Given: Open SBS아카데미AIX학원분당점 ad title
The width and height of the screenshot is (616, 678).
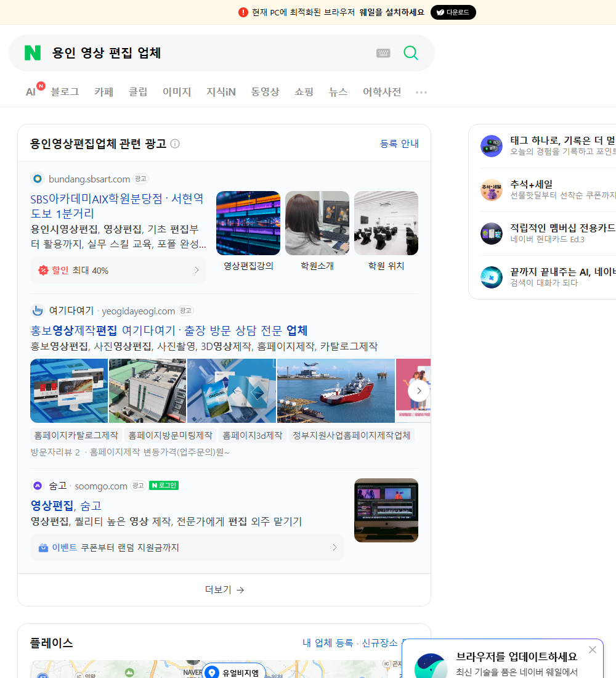Looking at the screenshot, I should 117,206.
